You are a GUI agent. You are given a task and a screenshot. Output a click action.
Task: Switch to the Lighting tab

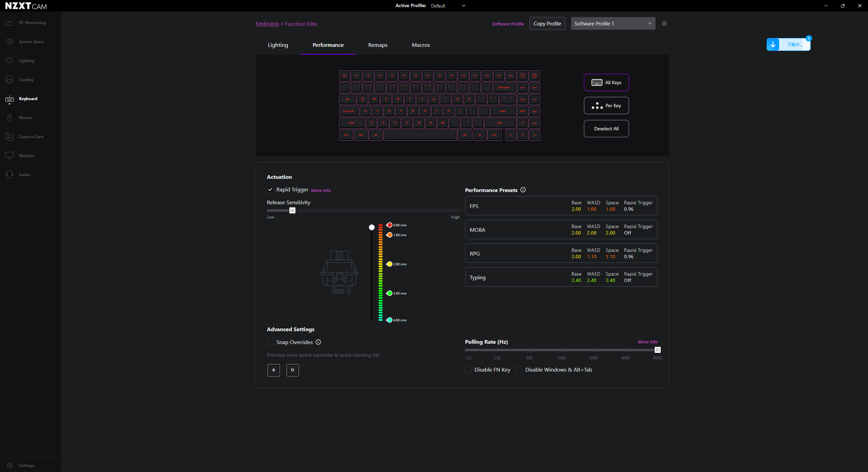[x=278, y=45]
